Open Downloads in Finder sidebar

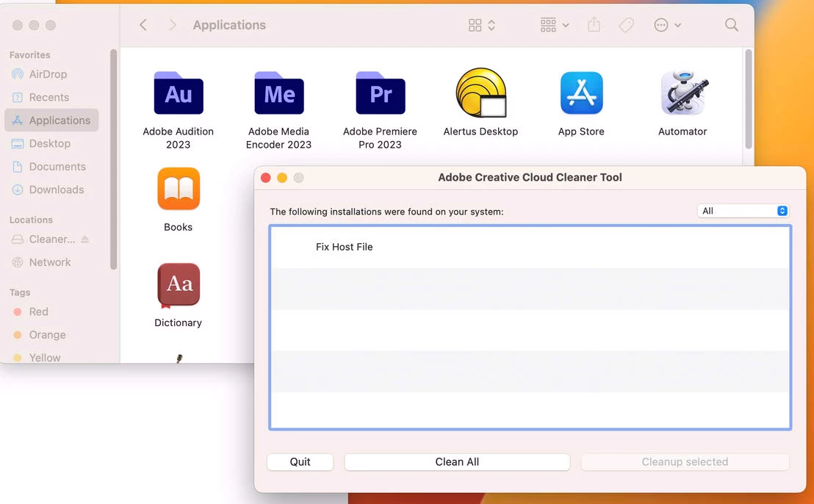click(x=51, y=190)
